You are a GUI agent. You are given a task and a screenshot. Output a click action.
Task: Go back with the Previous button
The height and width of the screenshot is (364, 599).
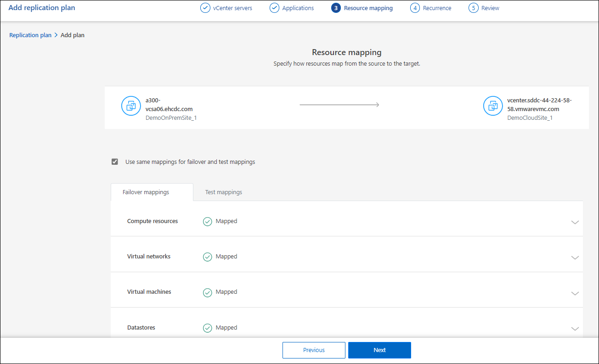314,350
